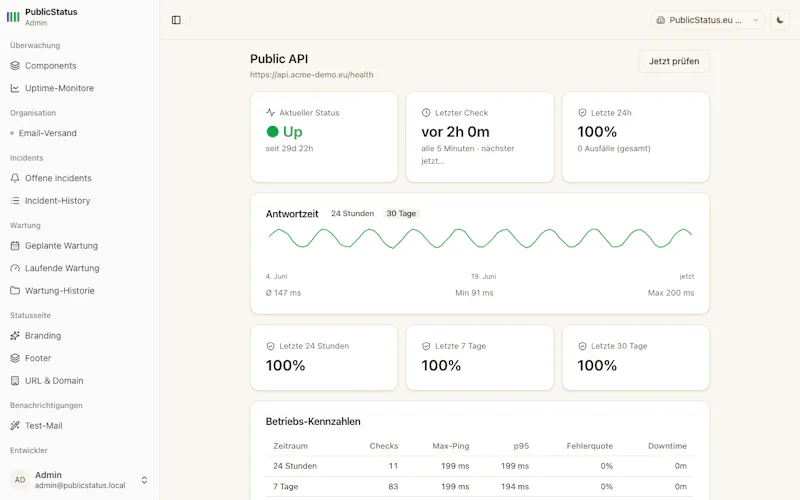Click the 'Min 91 ms' value
The width and height of the screenshot is (800, 500).
pos(474,293)
